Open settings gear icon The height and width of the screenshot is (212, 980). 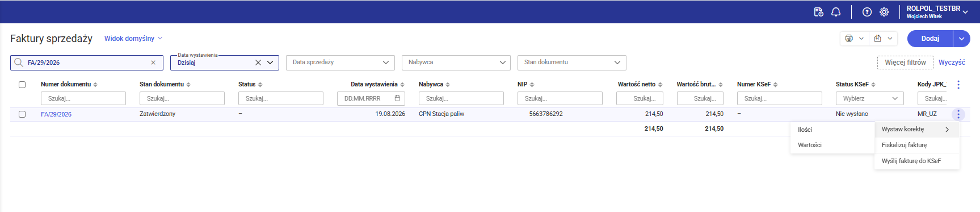click(884, 12)
